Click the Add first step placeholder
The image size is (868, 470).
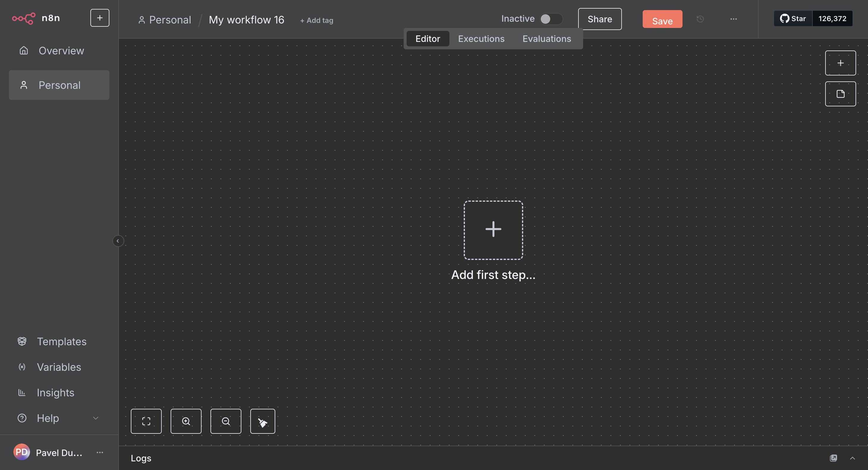(x=493, y=230)
